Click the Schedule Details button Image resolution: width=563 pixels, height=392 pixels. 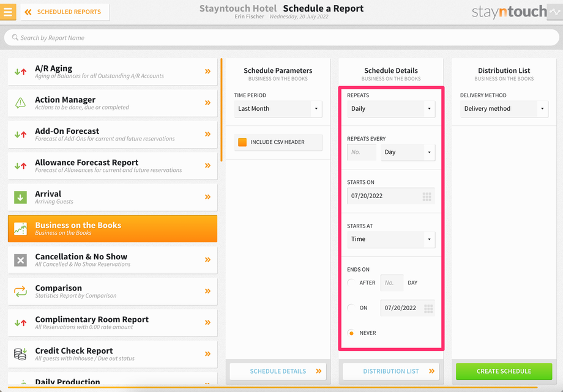(x=278, y=371)
